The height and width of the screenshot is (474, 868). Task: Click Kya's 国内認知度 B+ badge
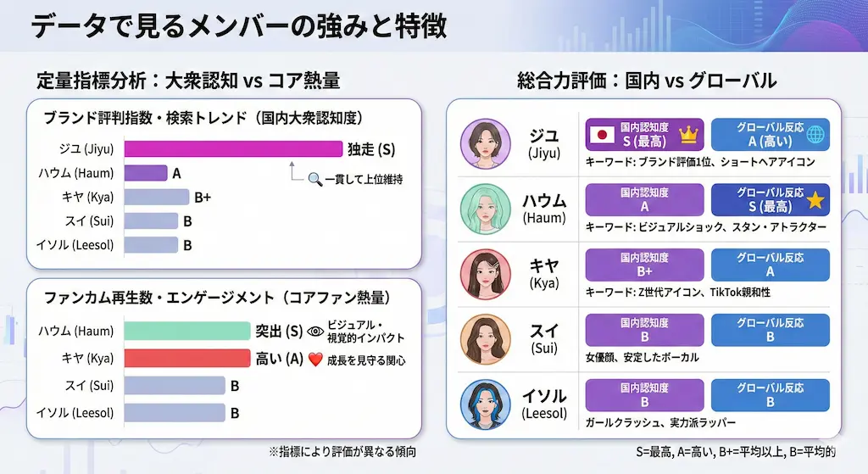click(x=644, y=265)
